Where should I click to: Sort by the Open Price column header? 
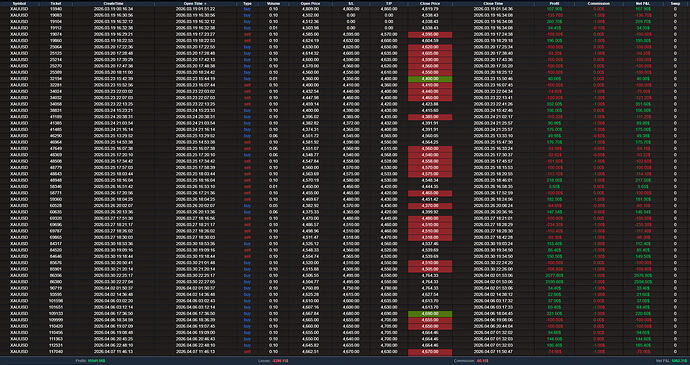coord(309,3)
